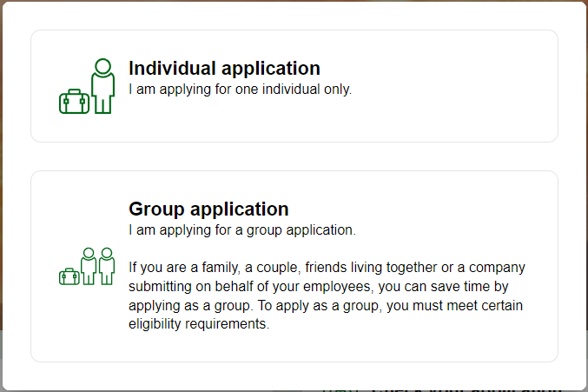Click the "eligibility requirements" text in the Group card
This screenshot has width=588, height=392.
[x=199, y=325]
